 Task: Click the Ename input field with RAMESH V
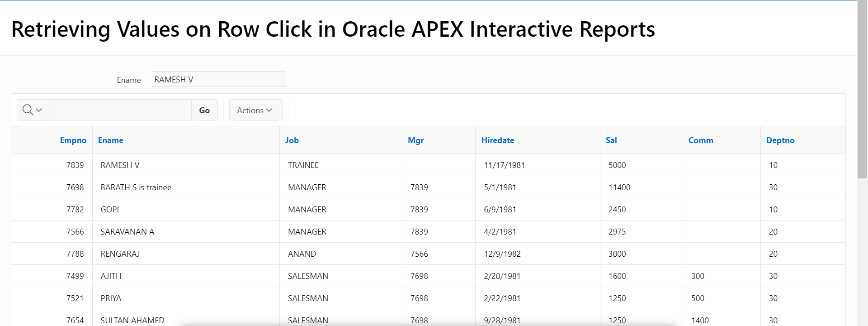[x=219, y=79]
